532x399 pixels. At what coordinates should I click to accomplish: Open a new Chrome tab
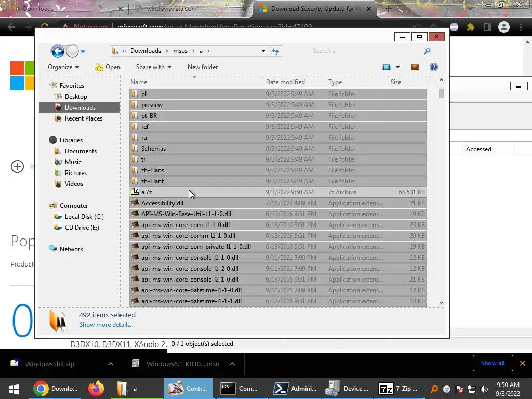pyautogui.click(x=389, y=9)
